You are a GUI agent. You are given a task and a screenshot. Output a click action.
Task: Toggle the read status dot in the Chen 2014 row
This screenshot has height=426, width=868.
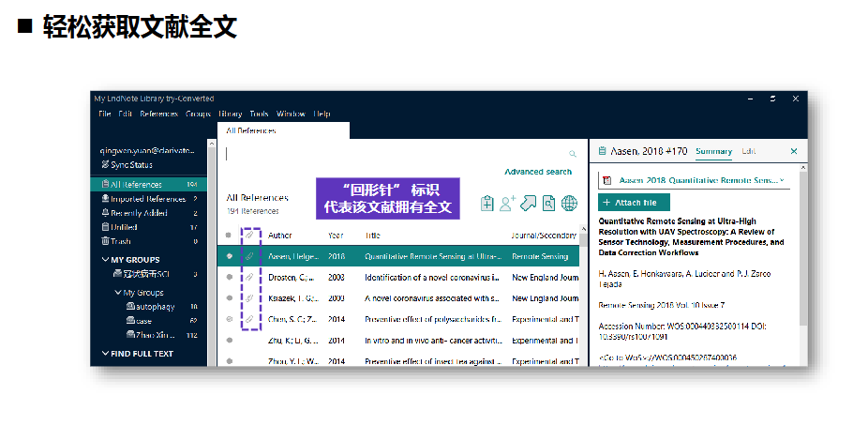point(229,319)
